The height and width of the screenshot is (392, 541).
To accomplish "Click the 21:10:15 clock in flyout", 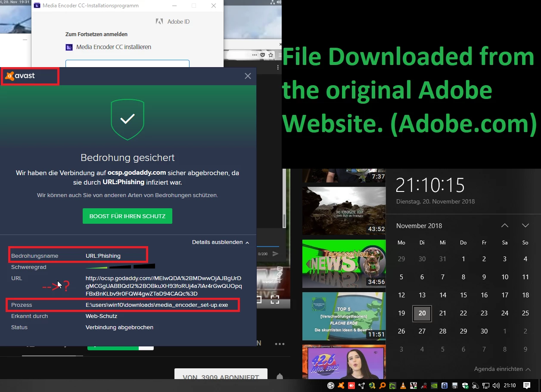I will click(x=430, y=185).
